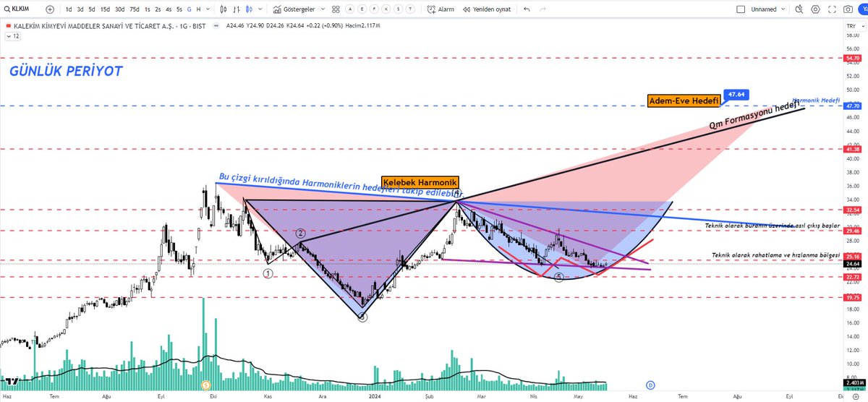Expand the Göstergeler favorites dropdown arrow

tap(323, 9)
